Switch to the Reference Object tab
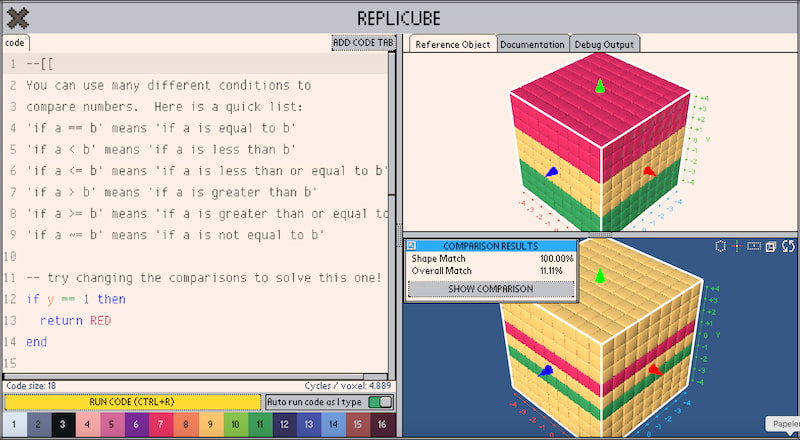Image resolution: width=800 pixels, height=440 pixels. pos(453,44)
